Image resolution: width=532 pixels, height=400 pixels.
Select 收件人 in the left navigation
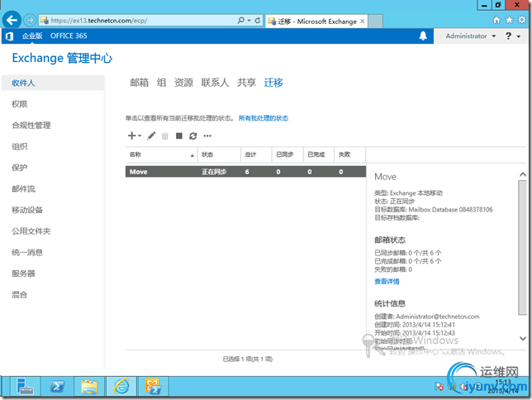click(53, 83)
